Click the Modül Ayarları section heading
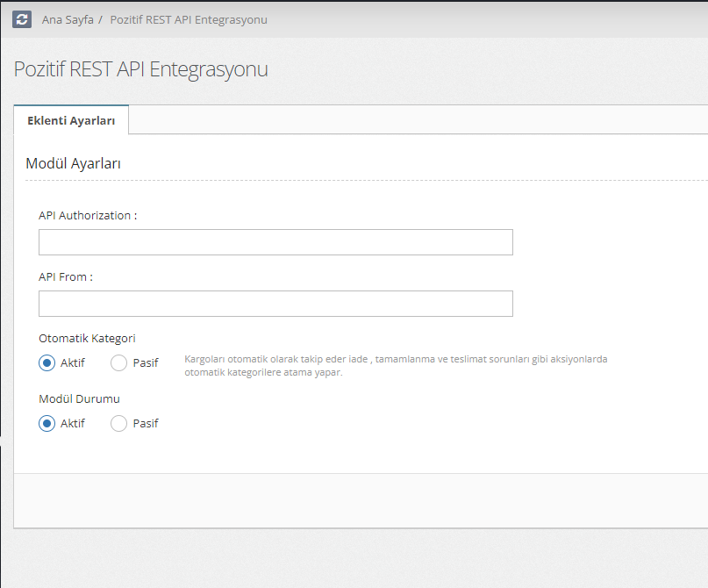708x588 pixels. click(x=73, y=163)
